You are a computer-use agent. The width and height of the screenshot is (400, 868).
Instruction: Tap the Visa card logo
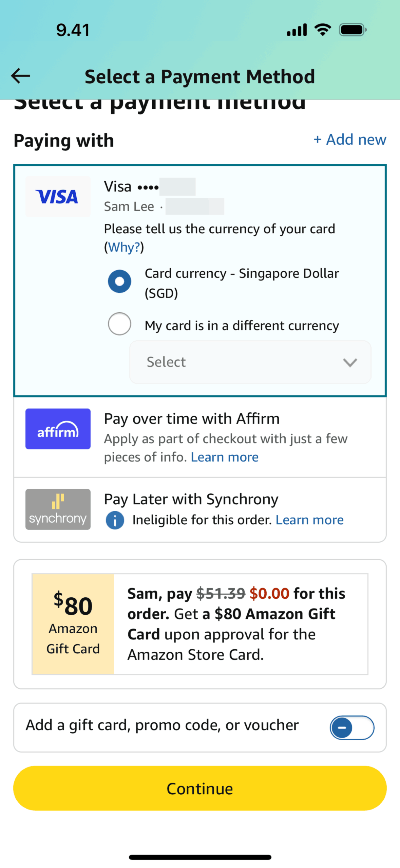[58, 197]
